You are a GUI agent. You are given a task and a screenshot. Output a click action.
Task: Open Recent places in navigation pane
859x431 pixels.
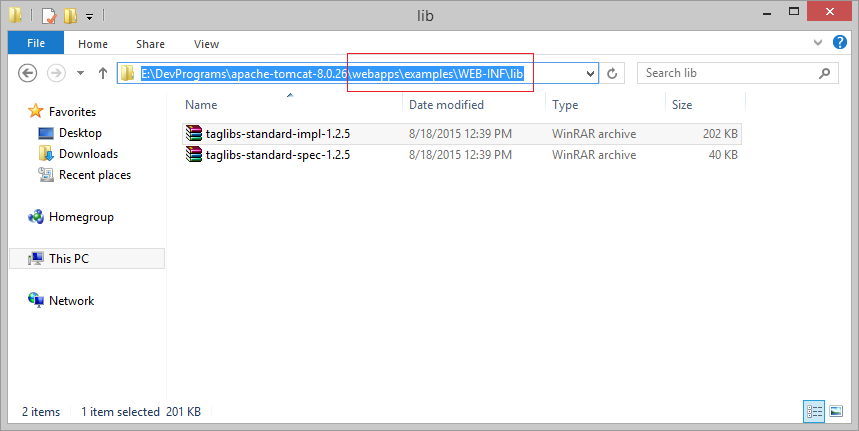pos(95,175)
